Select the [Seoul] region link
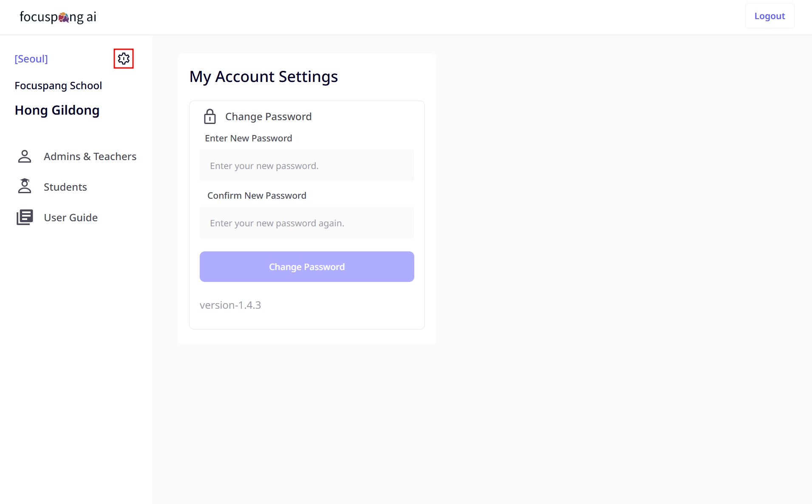Screen dimensions: 812x504 coord(31,59)
